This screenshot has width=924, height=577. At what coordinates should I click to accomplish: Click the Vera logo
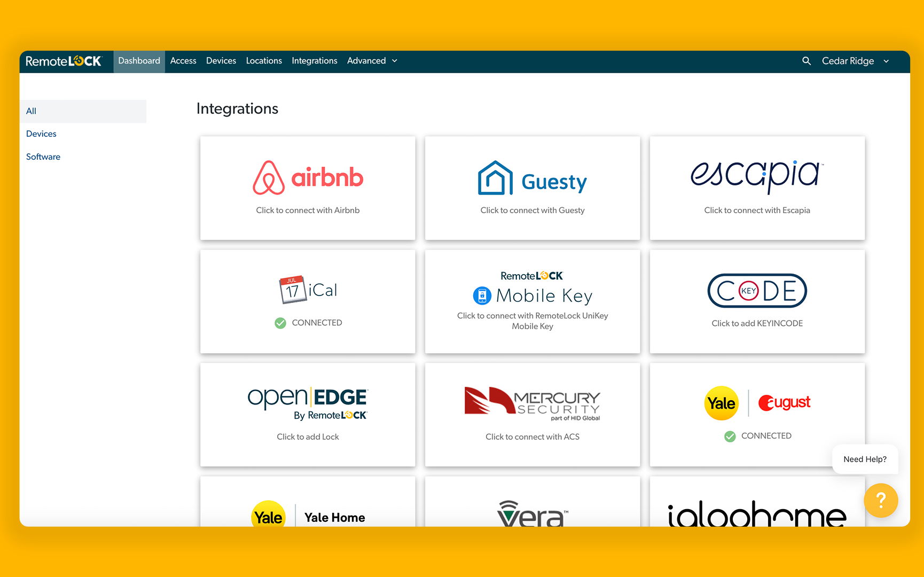(x=533, y=513)
